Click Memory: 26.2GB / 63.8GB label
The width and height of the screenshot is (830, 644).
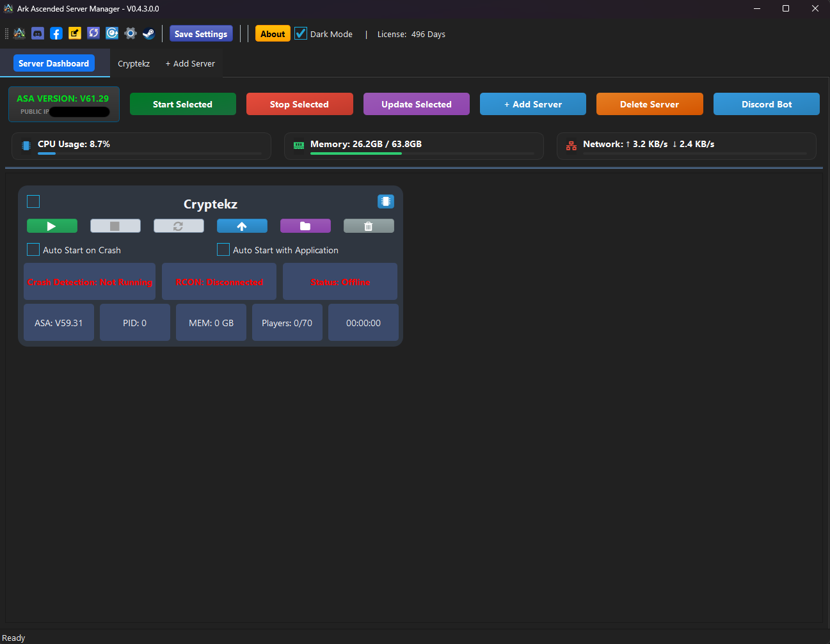coord(366,144)
